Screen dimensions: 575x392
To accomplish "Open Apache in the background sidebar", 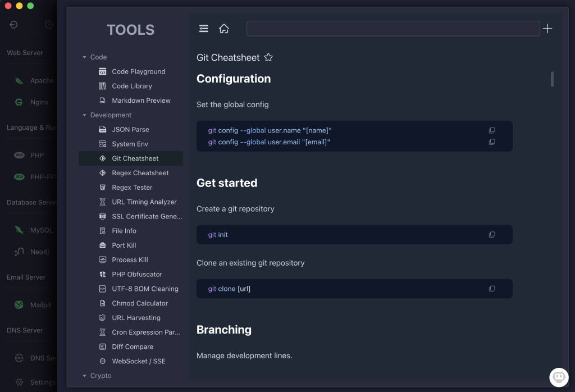I will pos(34,80).
